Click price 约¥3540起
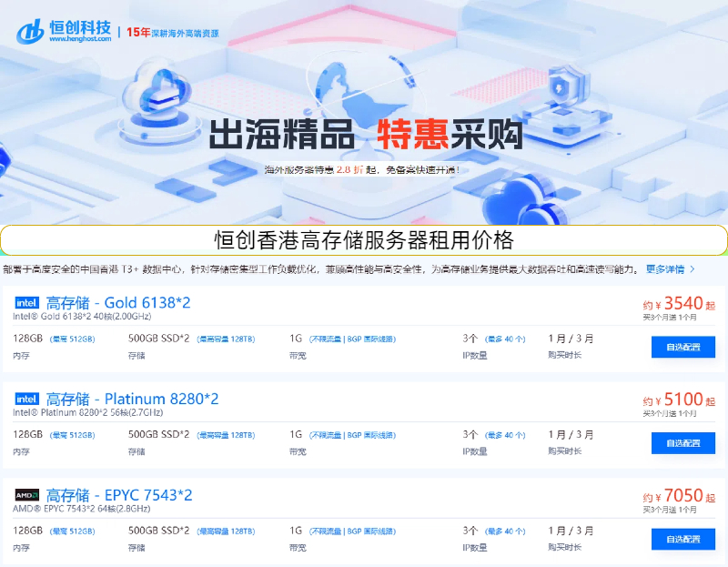Viewport: 728px width, 567px height. click(x=679, y=304)
